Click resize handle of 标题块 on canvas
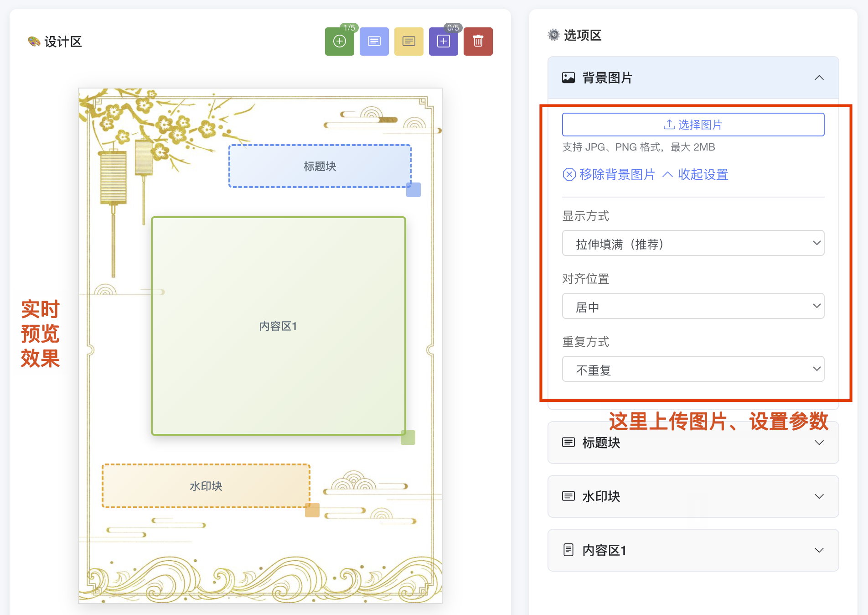868x615 pixels. coord(413,189)
